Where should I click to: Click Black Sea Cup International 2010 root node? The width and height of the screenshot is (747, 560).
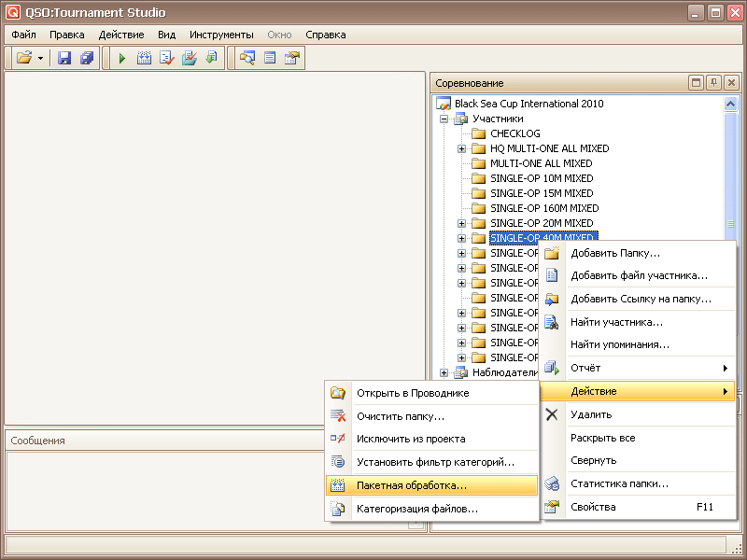[529, 104]
